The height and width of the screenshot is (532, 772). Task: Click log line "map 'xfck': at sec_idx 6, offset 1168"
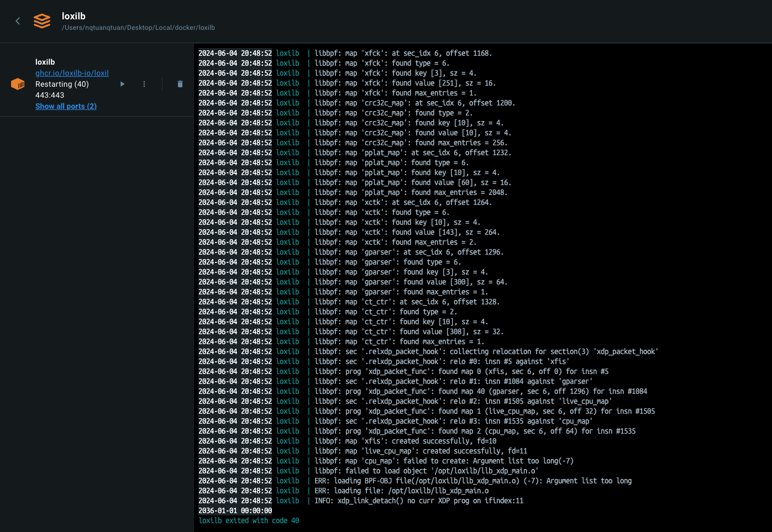[345, 53]
